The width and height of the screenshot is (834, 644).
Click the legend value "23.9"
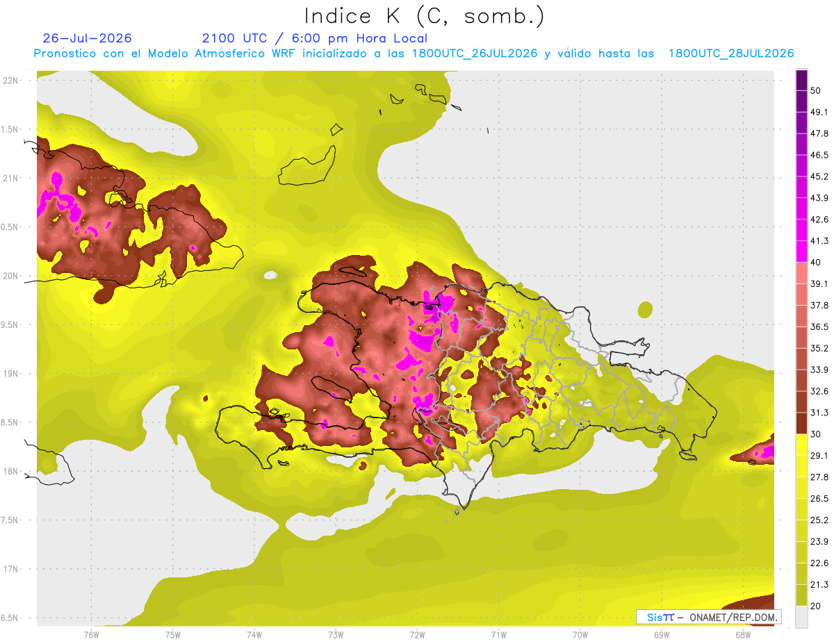pyautogui.click(x=819, y=542)
